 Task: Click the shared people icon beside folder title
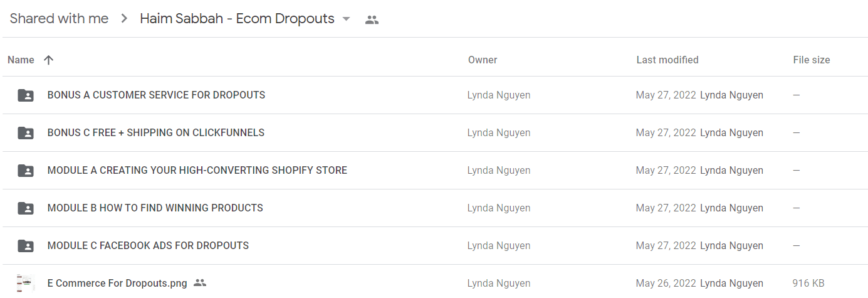tap(372, 19)
